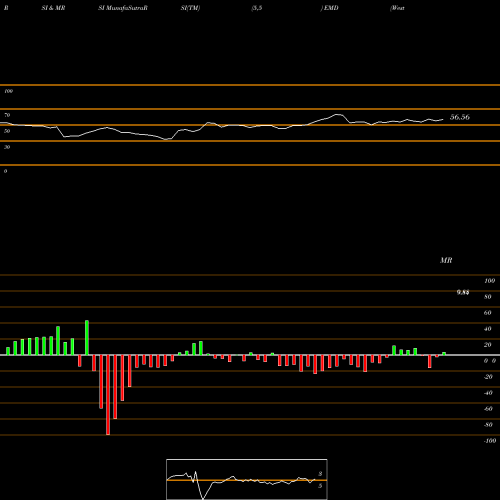Click the RSI panel's 100 level label

point(9,91)
